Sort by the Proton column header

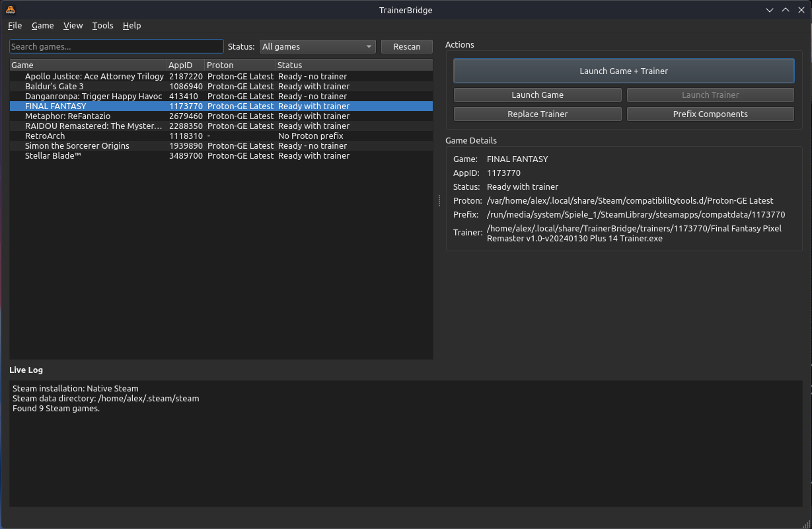240,65
